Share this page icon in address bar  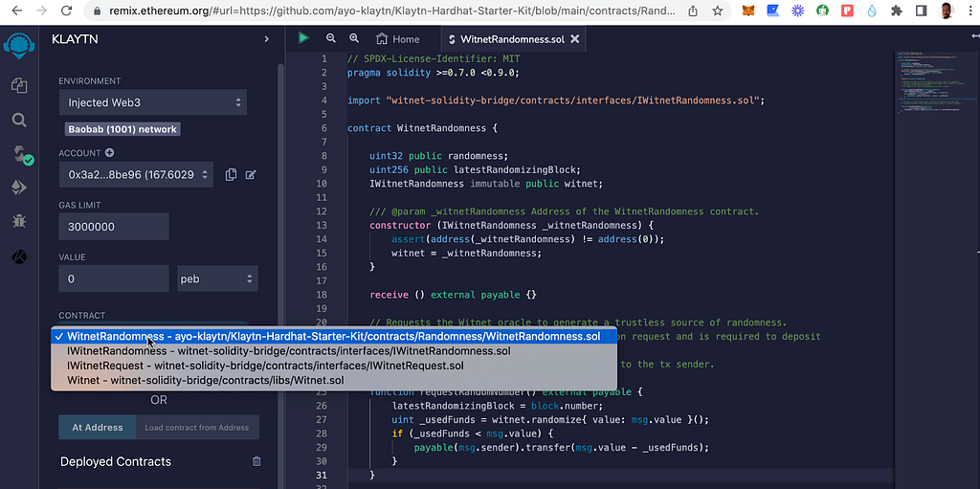click(x=693, y=11)
